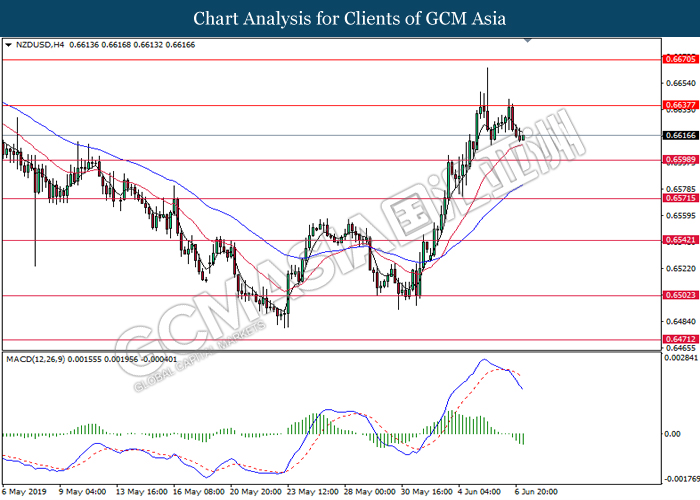The height and width of the screenshot is (500, 700).
Task: Click the 0.64840 price axis value
Action: pos(680,321)
